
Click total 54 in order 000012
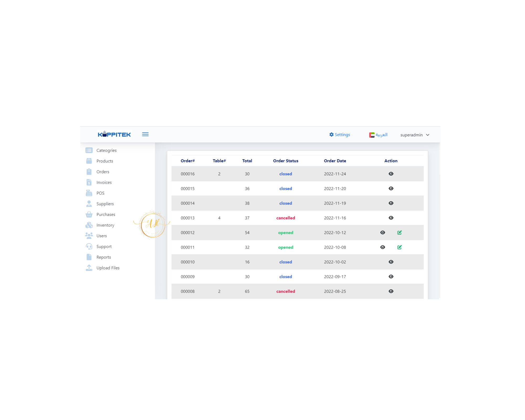(x=247, y=233)
